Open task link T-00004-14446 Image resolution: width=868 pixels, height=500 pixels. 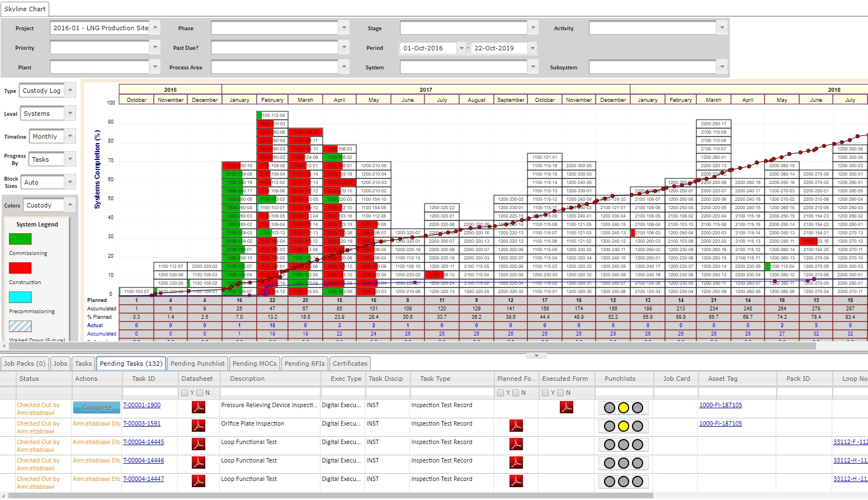click(x=144, y=460)
